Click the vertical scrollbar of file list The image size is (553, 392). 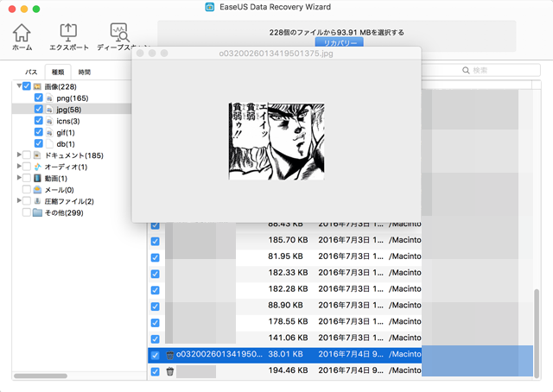click(537, 332)
